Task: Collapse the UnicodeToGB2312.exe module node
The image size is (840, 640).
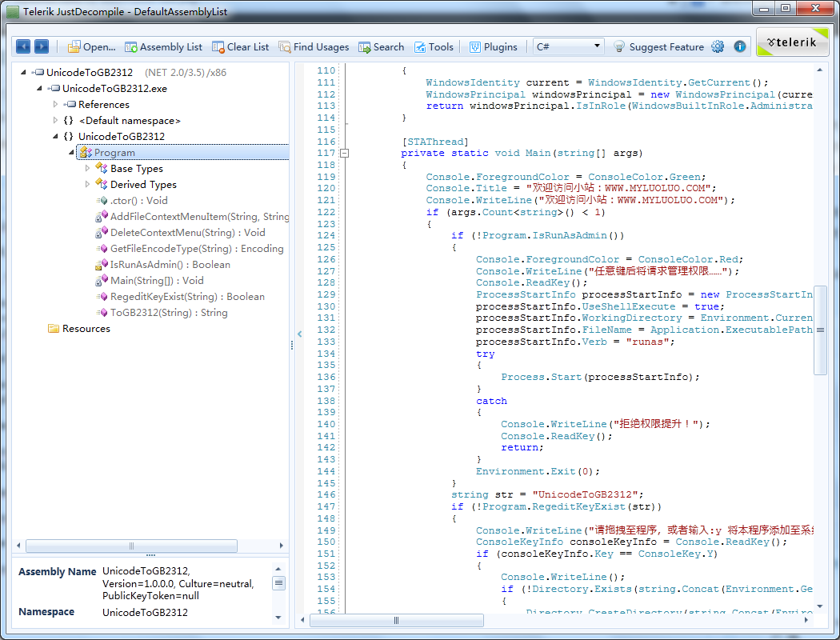Action: tap(39, 88)
